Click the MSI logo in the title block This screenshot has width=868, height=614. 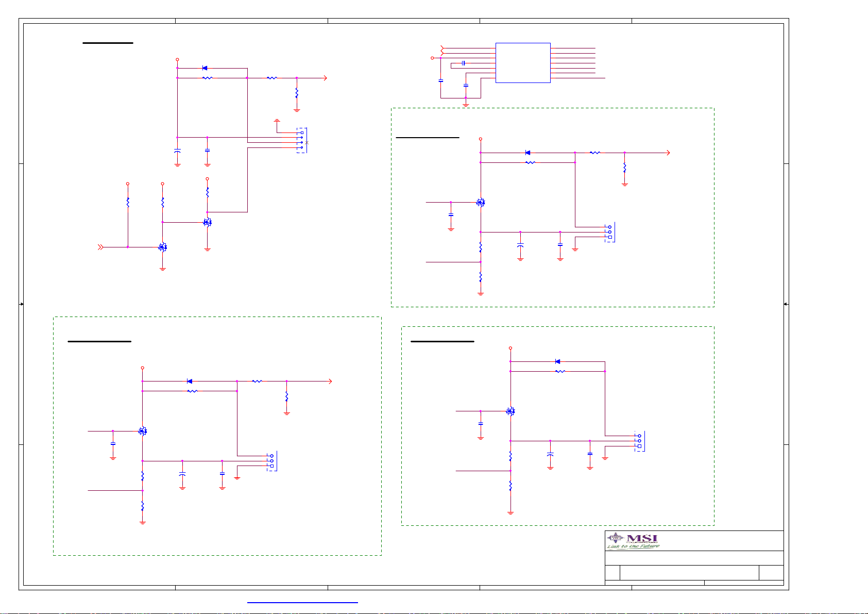(633, 541)
